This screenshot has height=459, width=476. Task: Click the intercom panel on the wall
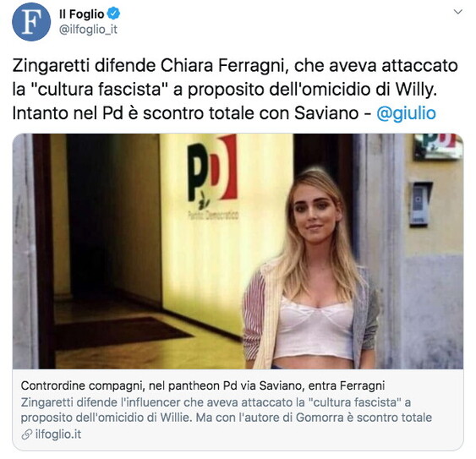tap(420, 204)
